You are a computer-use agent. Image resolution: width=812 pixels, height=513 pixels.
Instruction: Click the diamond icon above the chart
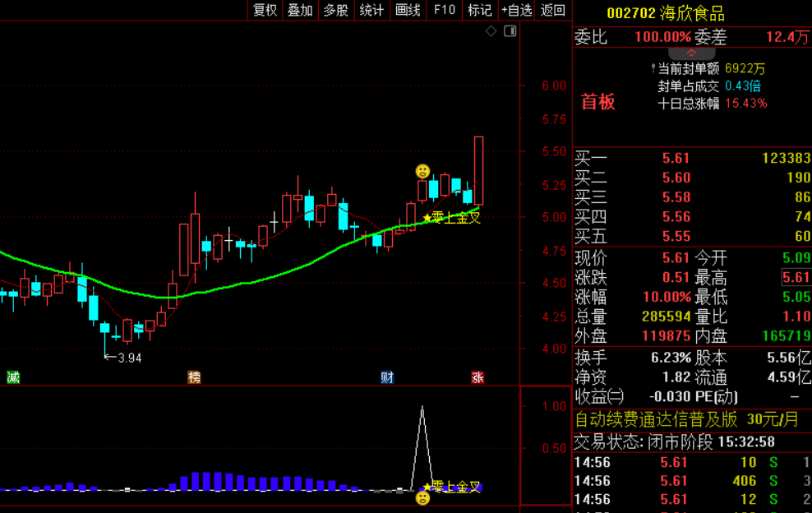click(x=491, y=31)
